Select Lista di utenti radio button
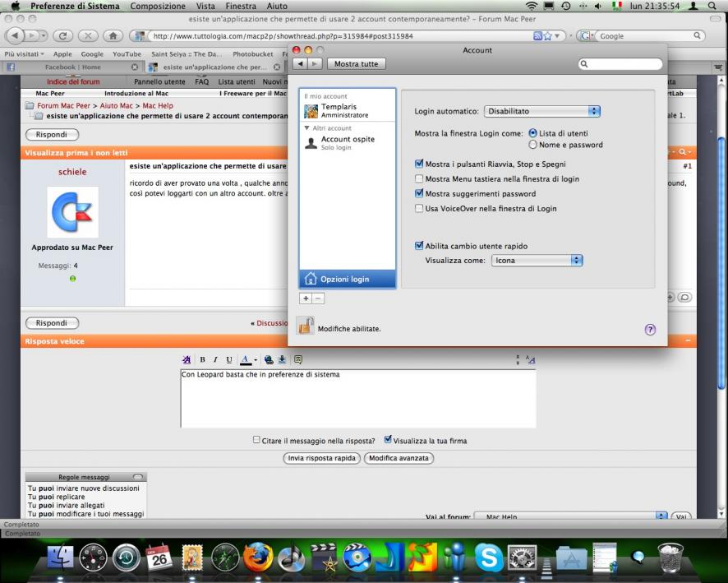Image resolution: width=728 pixels, height=583 pixels. (532, 133)
